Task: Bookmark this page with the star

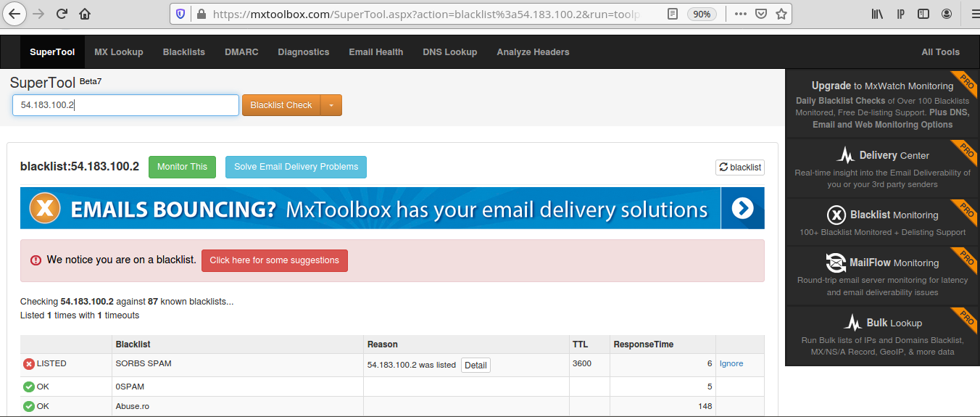Action: [781, 14]
